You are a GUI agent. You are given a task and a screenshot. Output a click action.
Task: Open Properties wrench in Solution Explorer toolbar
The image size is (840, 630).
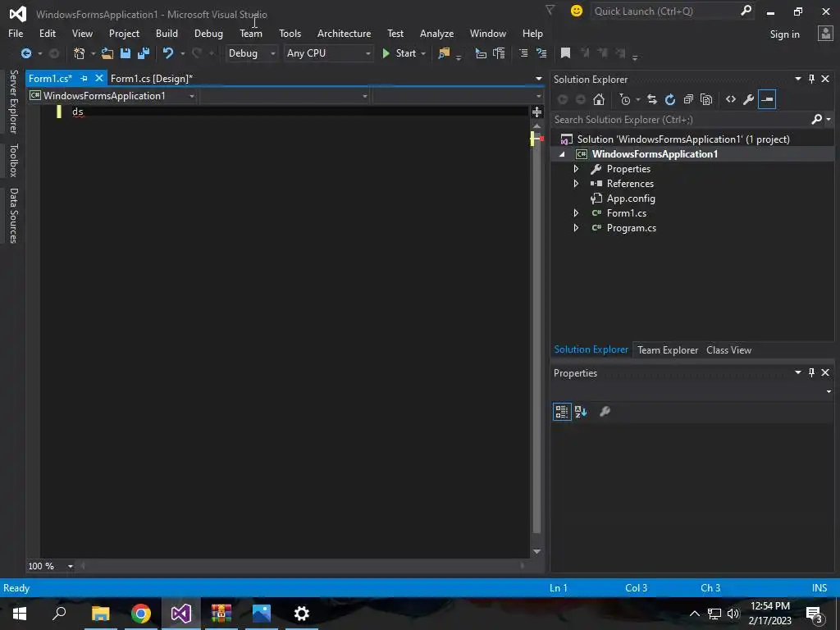click(748, 99)
